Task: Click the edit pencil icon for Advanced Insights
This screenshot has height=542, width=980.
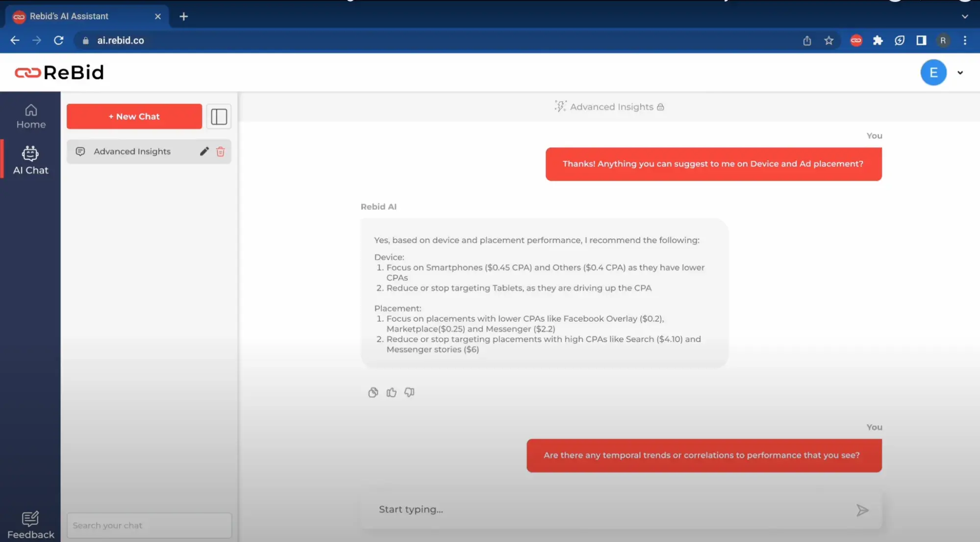Action: click(x=205, y=151)
